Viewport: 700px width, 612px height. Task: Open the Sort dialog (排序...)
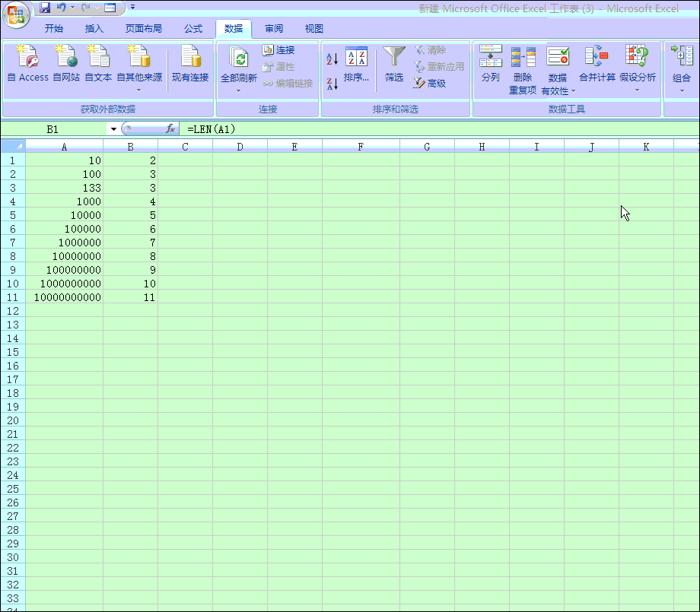click(356, 64)
